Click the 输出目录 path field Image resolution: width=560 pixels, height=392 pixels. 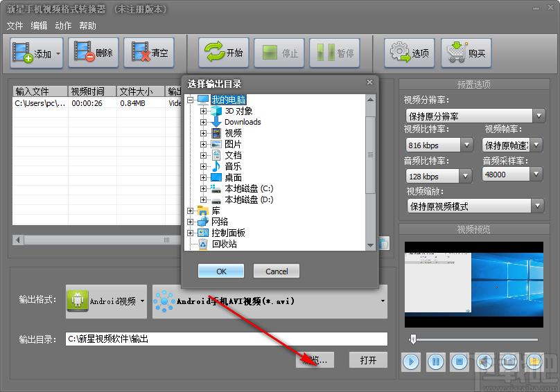point(227,339)
